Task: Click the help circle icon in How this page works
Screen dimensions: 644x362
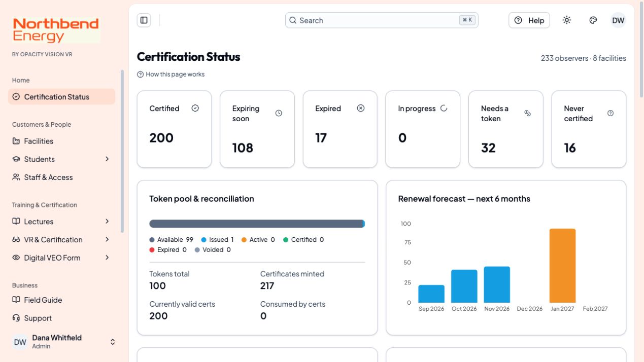Action: pos(141,75)
